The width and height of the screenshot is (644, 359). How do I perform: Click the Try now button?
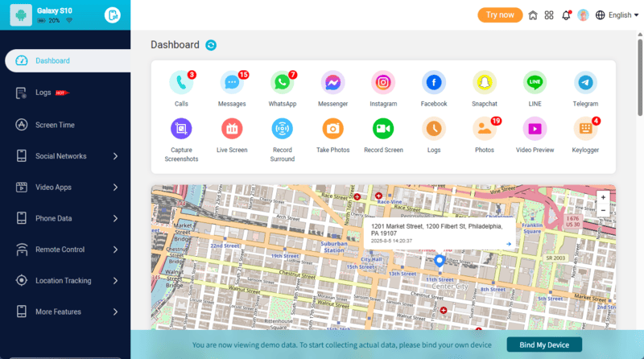click(x=499, y=14)
